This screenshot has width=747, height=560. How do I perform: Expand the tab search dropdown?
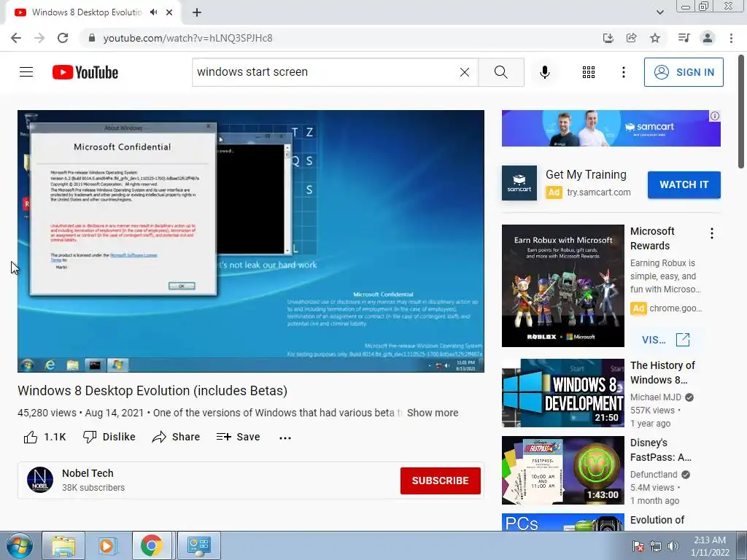[x=659, y=12]
